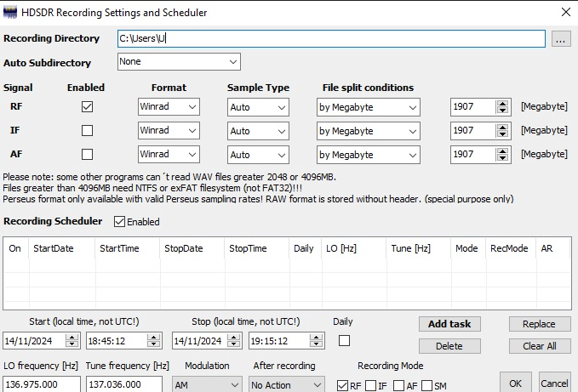The height and width of the screenshot is (392, 578).
Task: Confirm settings with OK button
Action: [x=515, y=383]
